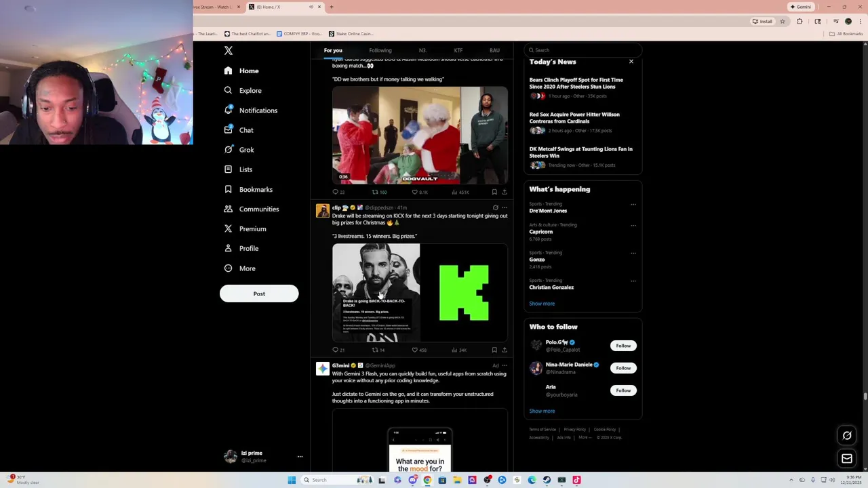Switch to the For you tab

coord(333,50)
